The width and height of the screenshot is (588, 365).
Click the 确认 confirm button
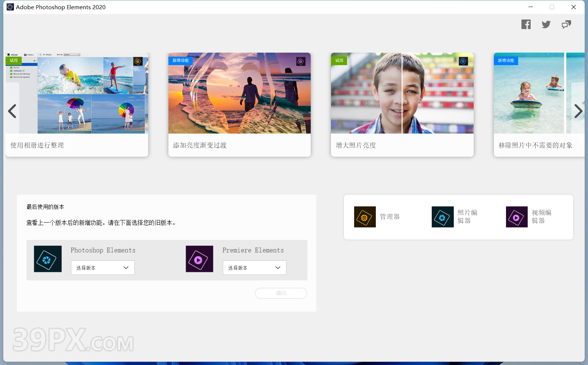pos(281,293)
